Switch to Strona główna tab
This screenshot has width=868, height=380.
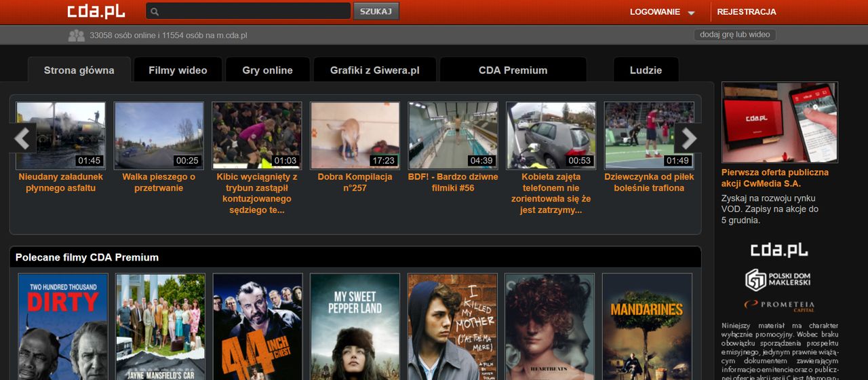click(x=79, y=70)
